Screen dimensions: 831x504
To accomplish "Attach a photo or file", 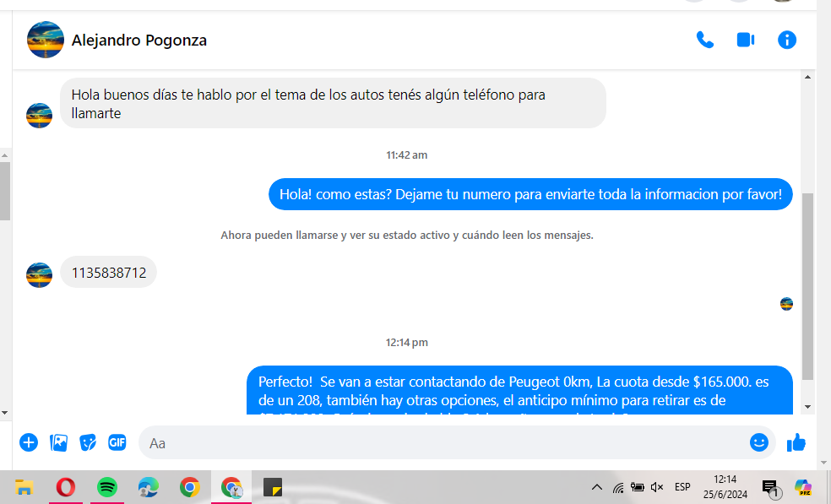I will click(58, 442).
